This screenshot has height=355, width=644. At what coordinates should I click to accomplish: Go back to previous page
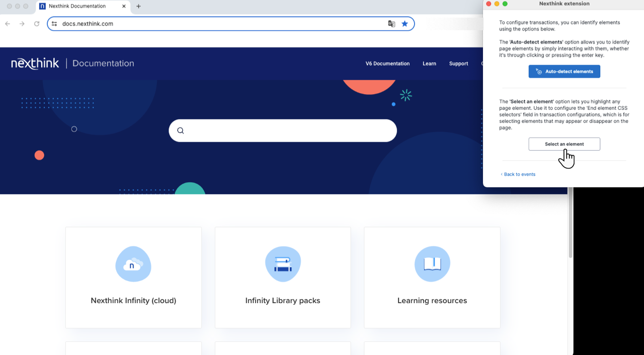click(x=8, y=24)
